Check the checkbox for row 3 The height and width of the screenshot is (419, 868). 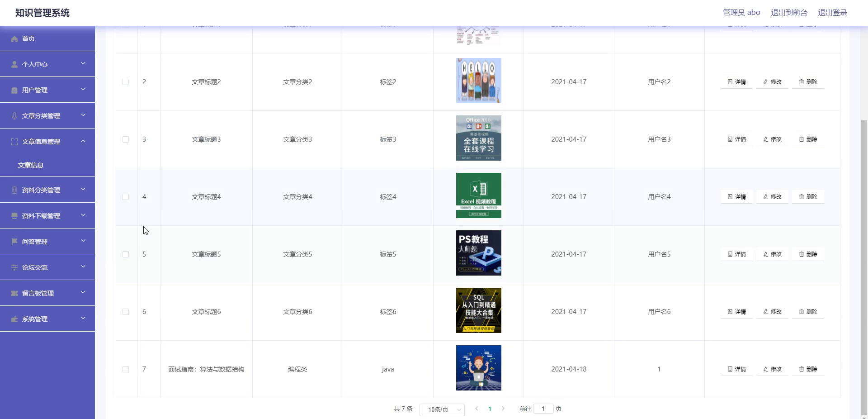126,139
